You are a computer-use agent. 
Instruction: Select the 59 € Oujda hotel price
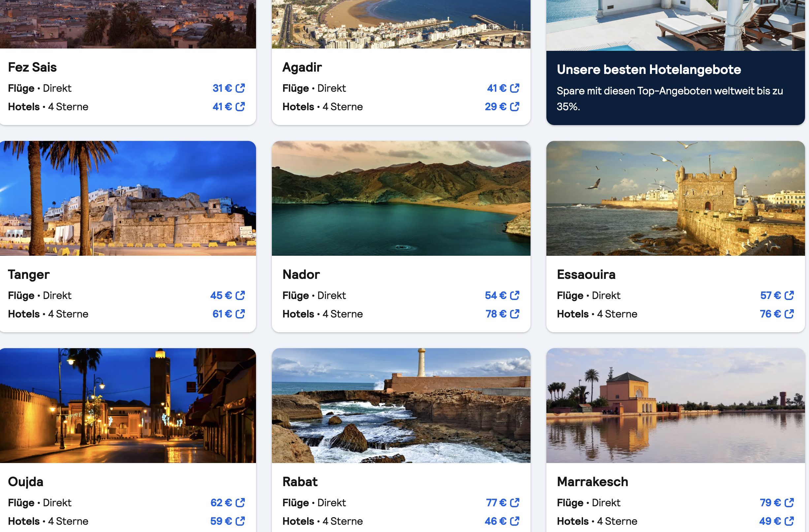coord(221,520)
